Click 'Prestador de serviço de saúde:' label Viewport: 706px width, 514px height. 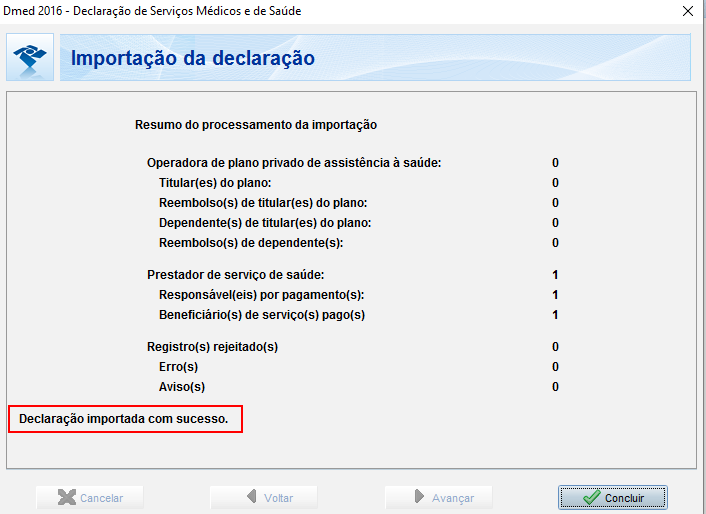[235, 275]
